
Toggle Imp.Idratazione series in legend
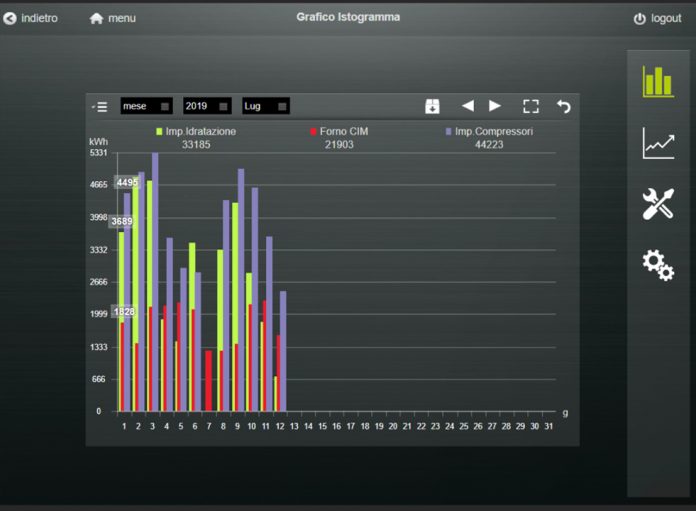click(196, 132)
